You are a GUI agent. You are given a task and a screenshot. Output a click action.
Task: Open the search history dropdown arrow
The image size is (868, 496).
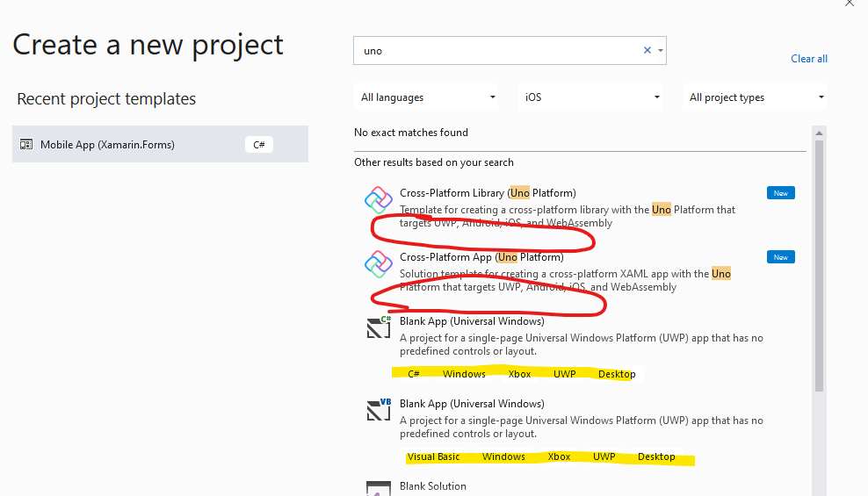(661, 50)
